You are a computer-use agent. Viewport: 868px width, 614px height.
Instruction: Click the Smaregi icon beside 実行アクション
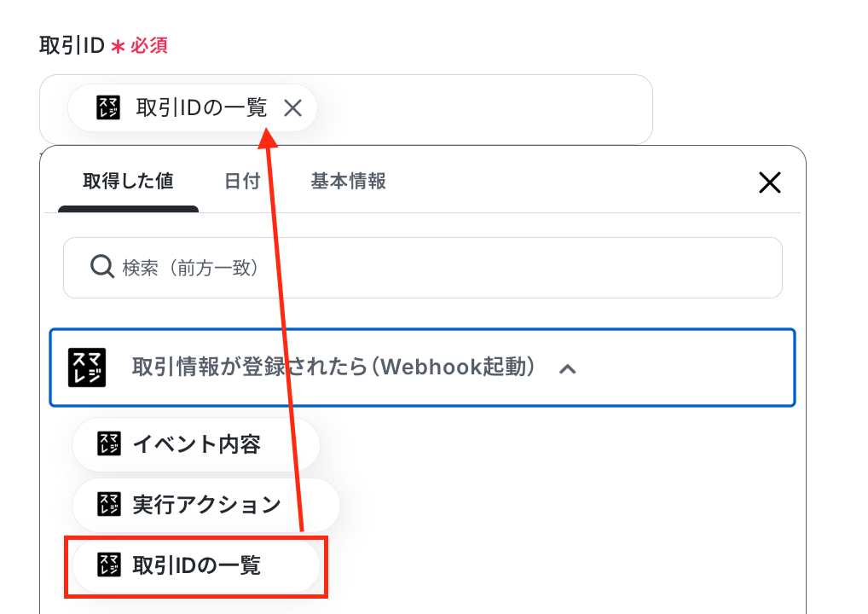(x=108, y=504)
